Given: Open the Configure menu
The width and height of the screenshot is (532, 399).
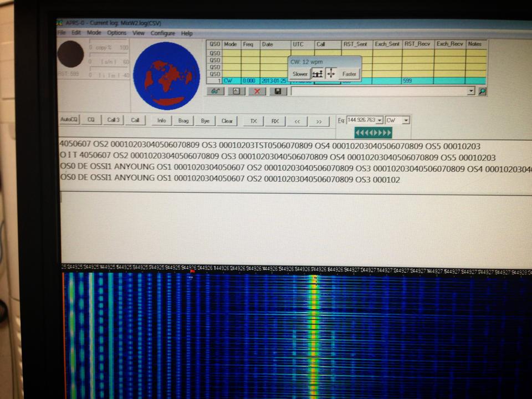Looking at the screenshot, I should point(162,33).
